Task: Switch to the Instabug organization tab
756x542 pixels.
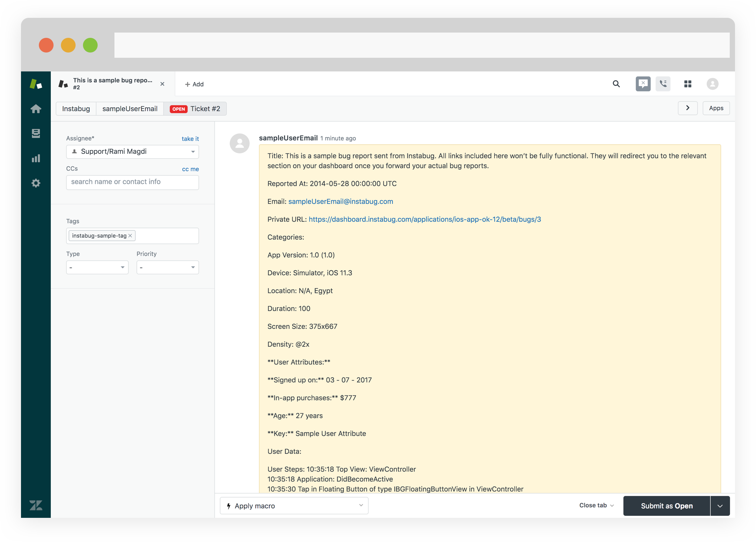Action: coord(76,109)
